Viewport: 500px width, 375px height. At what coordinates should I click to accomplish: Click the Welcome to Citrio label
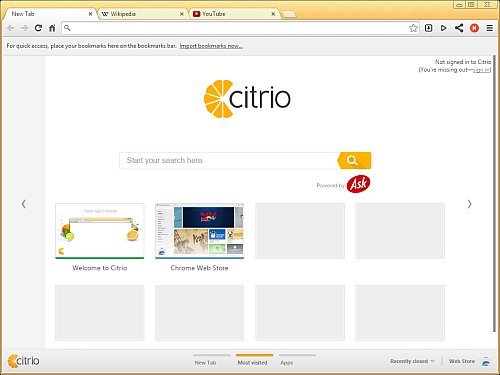100,268
